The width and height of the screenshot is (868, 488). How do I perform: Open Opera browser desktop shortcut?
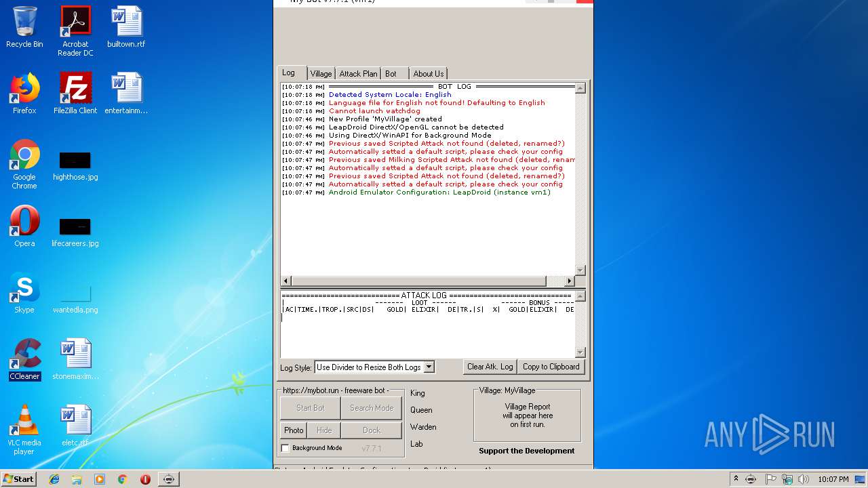[x=24, y=227]
